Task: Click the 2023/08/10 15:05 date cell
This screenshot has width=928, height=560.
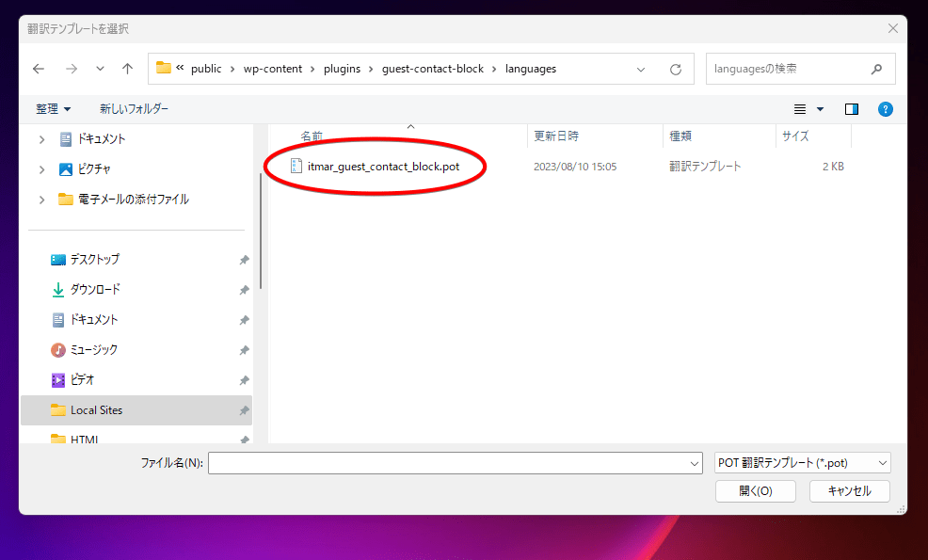Action: (x=575, y=167)
